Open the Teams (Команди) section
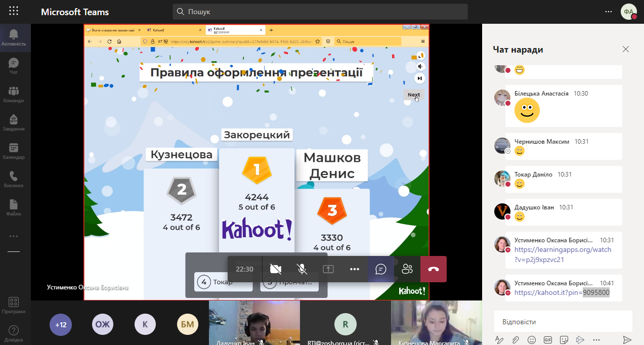The height and width of the screenshot is (345, 644). (x=14, y=94)
